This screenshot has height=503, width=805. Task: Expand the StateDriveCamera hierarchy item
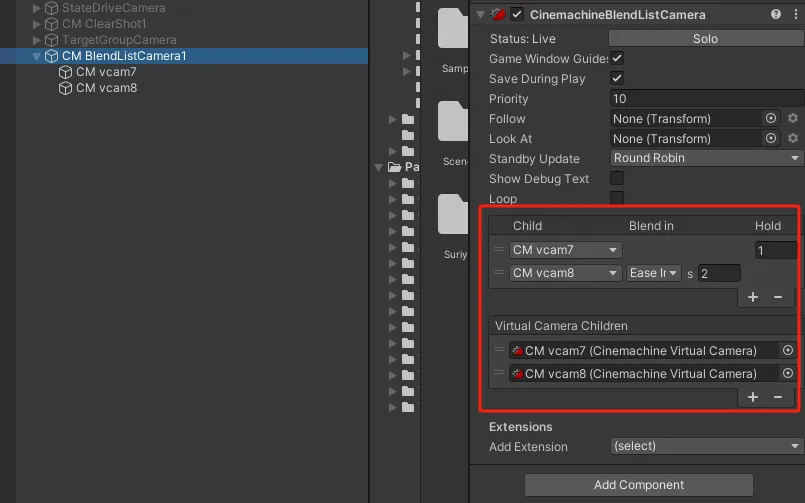pos(36,8)
